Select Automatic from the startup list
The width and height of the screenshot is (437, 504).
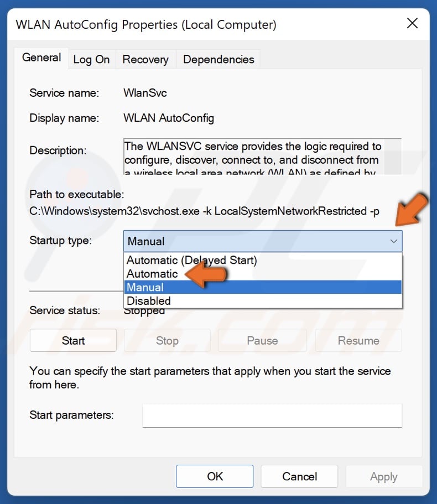pos(152,273)
